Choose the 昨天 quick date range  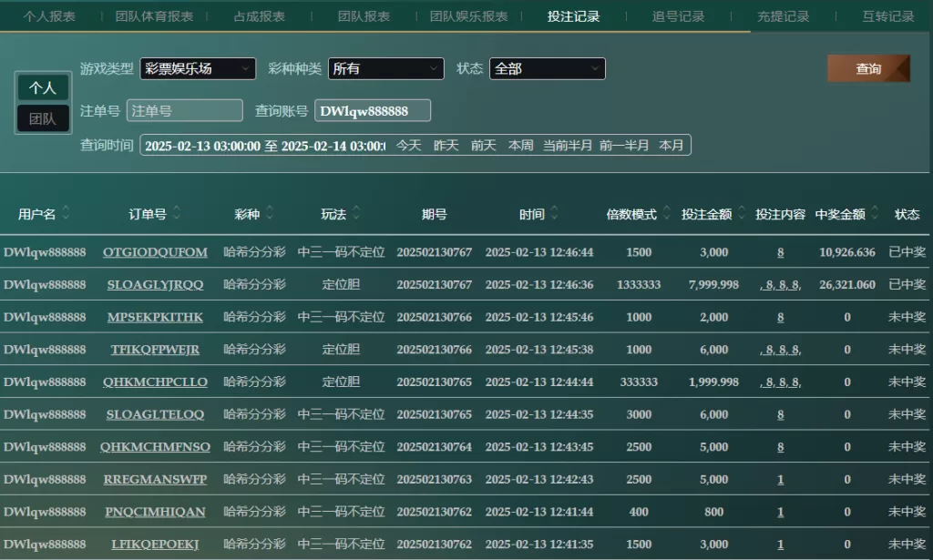[x=446, y=146]
